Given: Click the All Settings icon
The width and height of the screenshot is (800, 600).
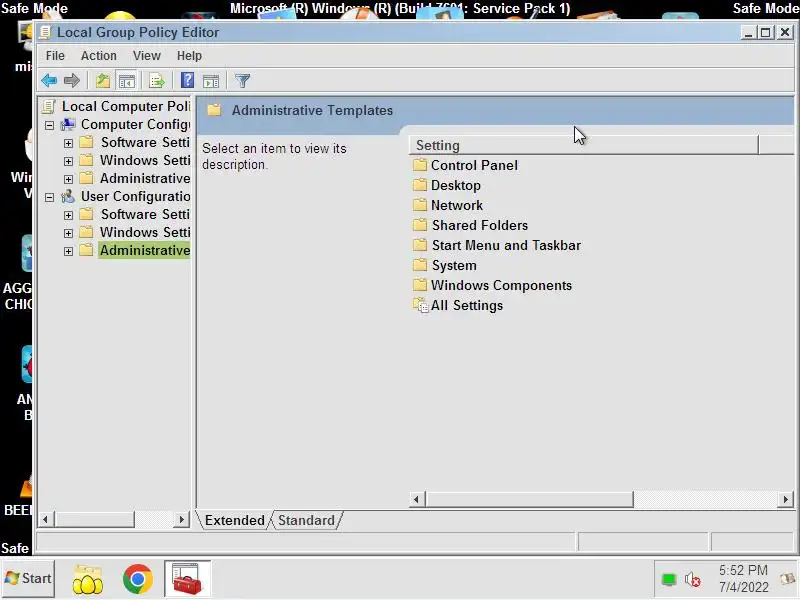Looking at the screenshot, I should [x=420, y=305].
